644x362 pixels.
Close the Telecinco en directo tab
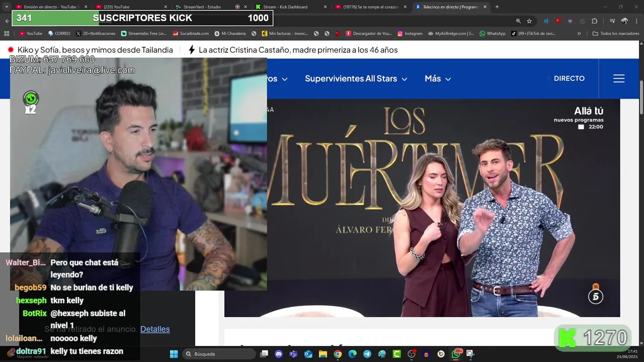click(x=485, y=7)
